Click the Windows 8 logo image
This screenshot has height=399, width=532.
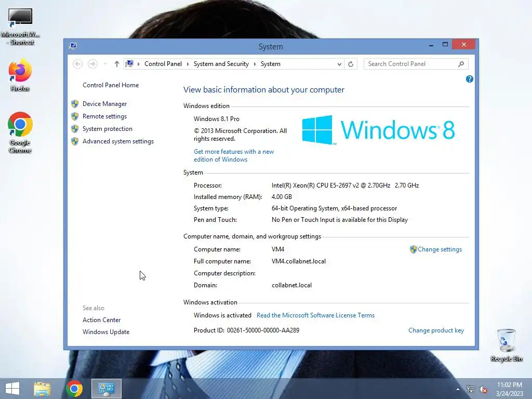tap(378, 130)
